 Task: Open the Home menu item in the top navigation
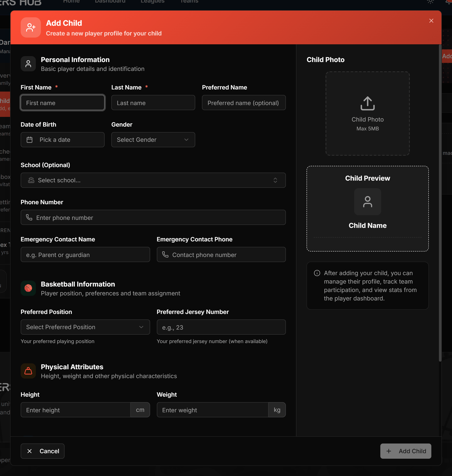click(71, 1)
